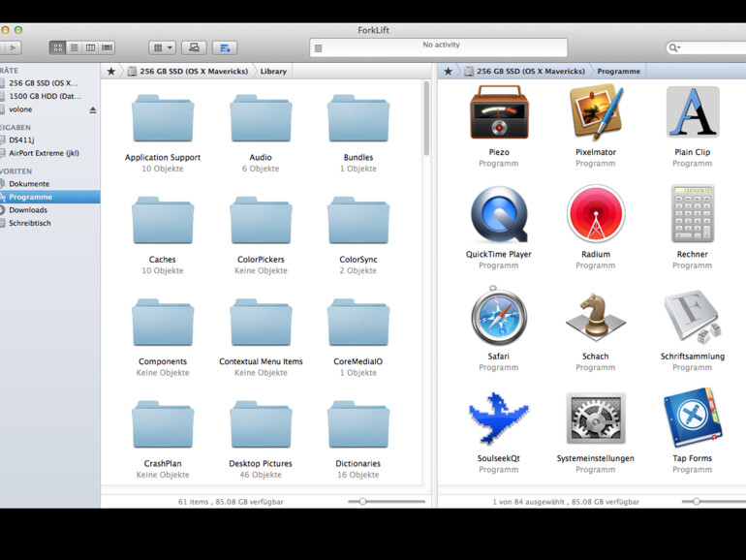
Task: Switch to list view mode
Action: (75, 47)
